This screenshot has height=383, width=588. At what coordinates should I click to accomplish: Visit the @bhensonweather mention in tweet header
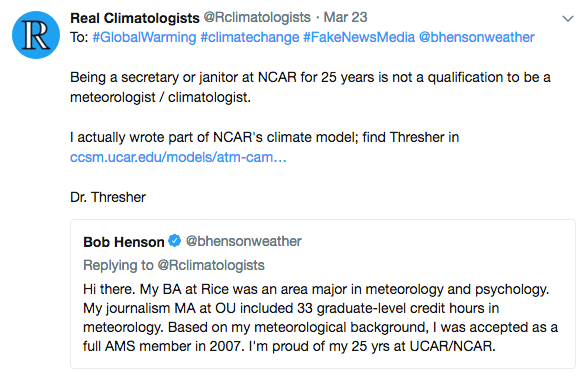pos(477,37)
